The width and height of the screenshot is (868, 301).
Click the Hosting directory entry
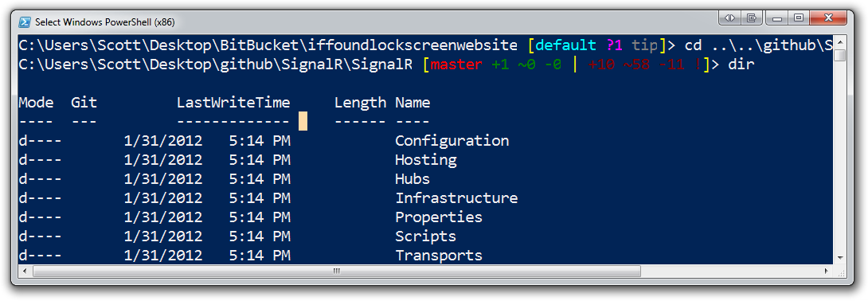426,160
